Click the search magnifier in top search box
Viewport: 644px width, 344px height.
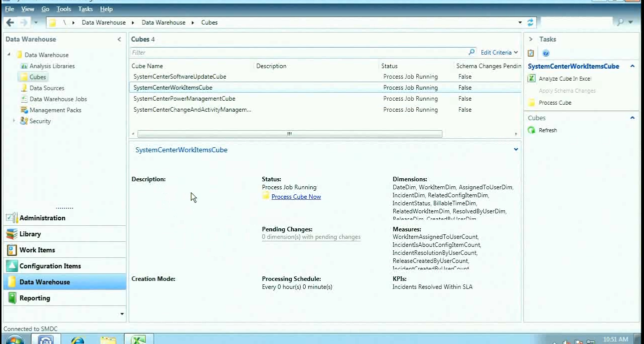620,23
